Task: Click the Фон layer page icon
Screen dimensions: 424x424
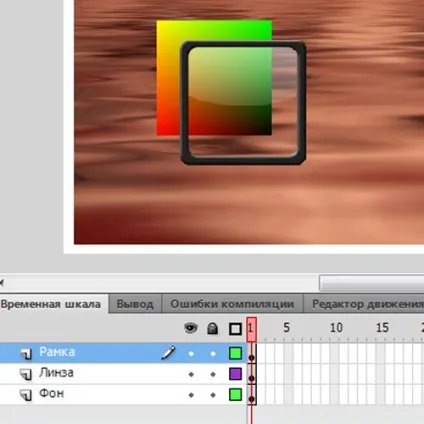Action: tap(26, 395)
